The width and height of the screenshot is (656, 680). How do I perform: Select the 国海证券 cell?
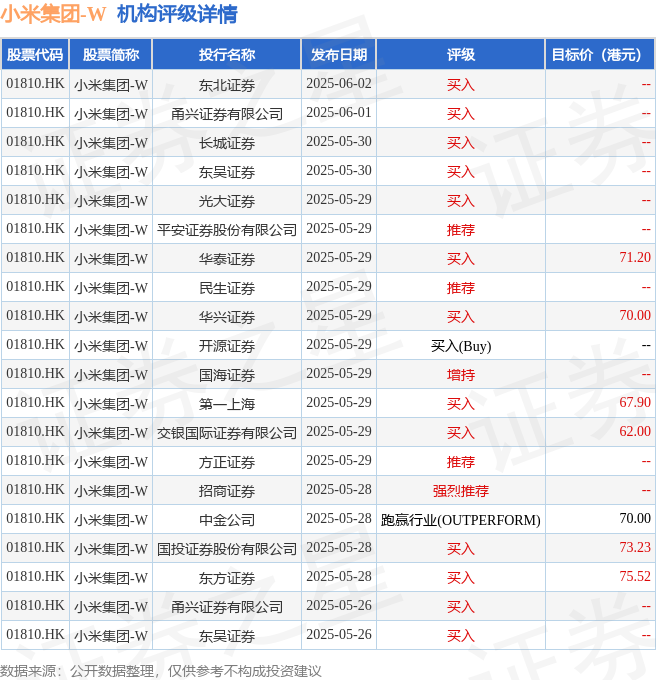(x=227, y=375)
